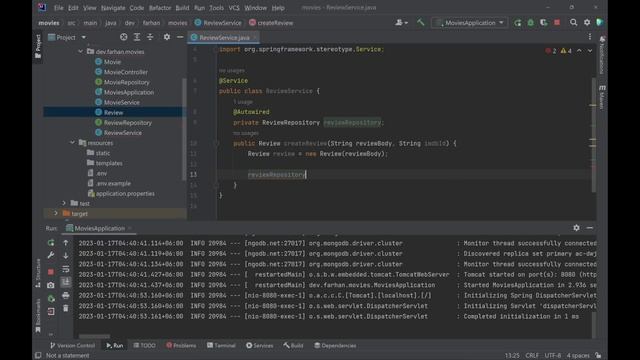Start debugging with the bug icon
This screenshot has width=640, height=360.
pos(531,23)
